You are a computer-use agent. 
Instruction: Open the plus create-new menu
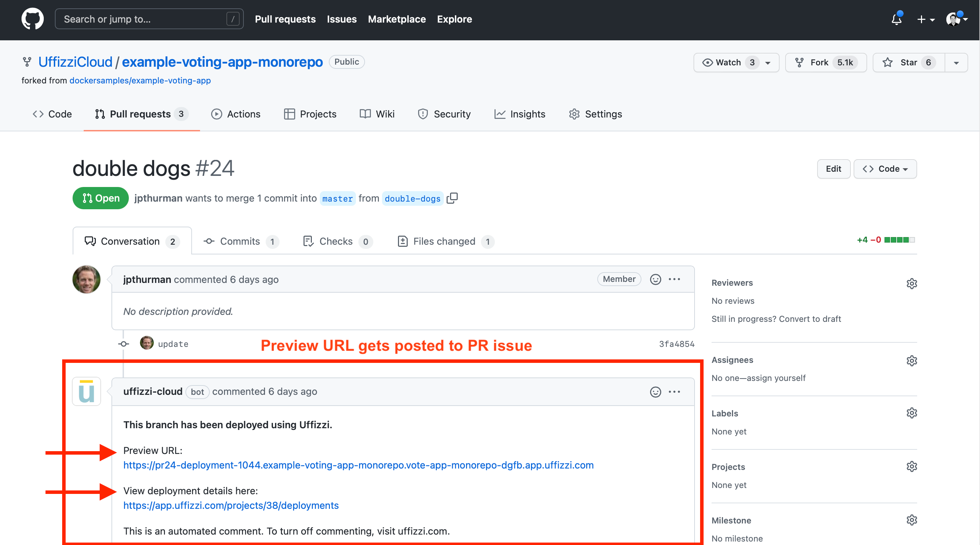click(x=925, y=19)
